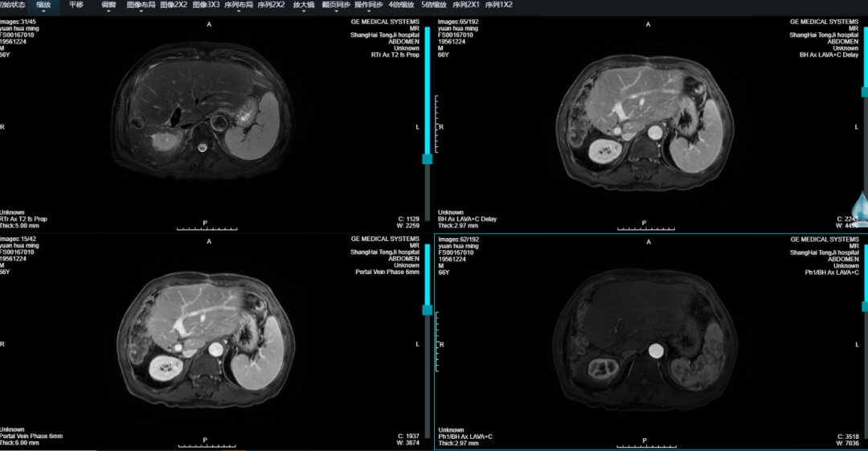Screen dimensions: 868x451
Task: Expand the 序列布局 series layout dropdown
Action: tap(239, 5)
